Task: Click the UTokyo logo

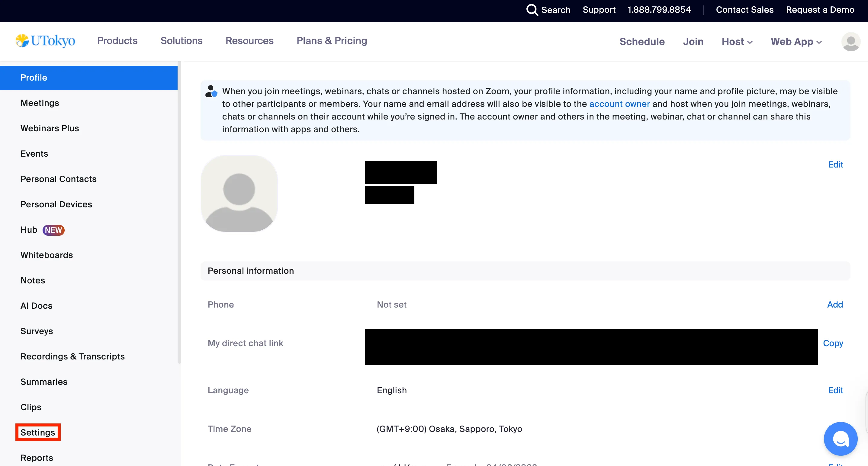Action: click(x=46, y=41)
